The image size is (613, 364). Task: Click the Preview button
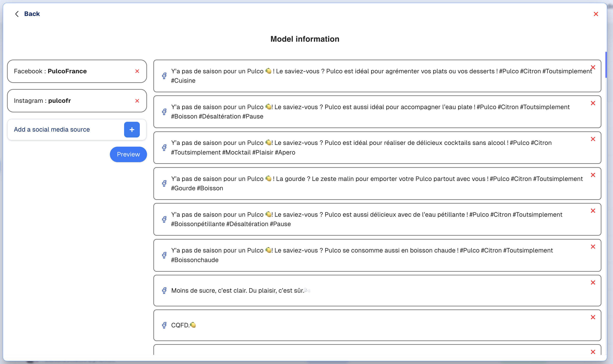(128, 154)
